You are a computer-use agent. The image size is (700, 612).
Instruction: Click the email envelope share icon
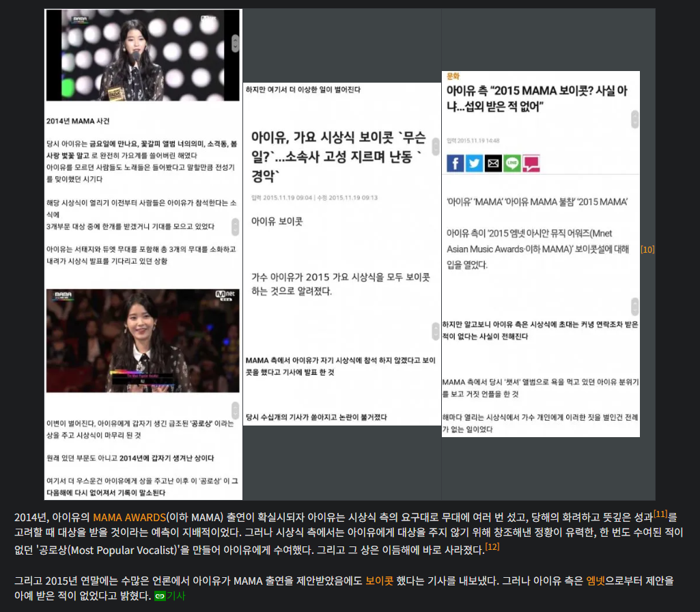coord(493,163)
